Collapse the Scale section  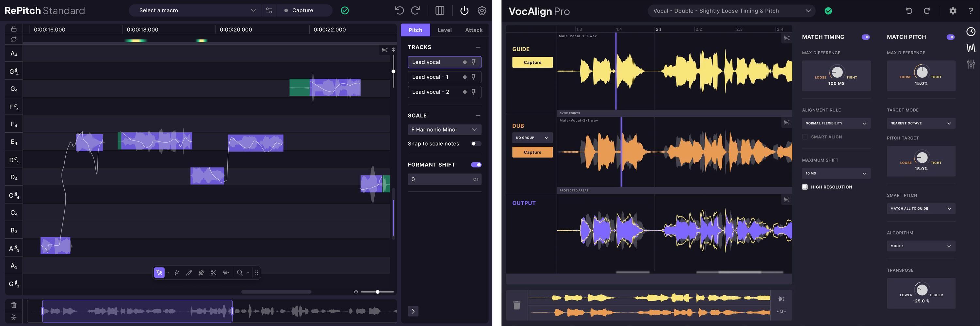coord(478,116)
